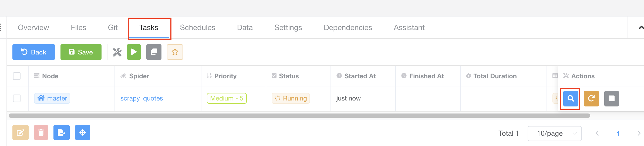Click the blue Back button
This screenshot has height=146, width=644.
pyautogui.click(x=34, y=52)
